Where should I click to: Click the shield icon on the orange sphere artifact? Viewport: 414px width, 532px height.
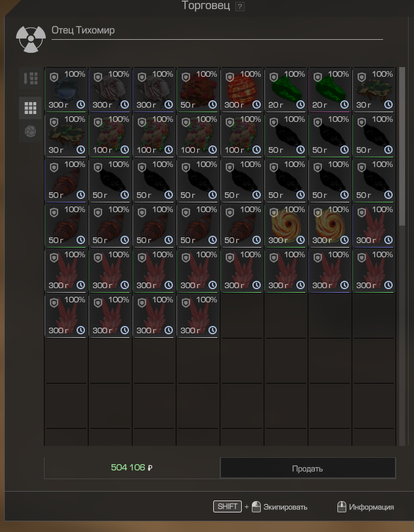click(x=230, y=77)
